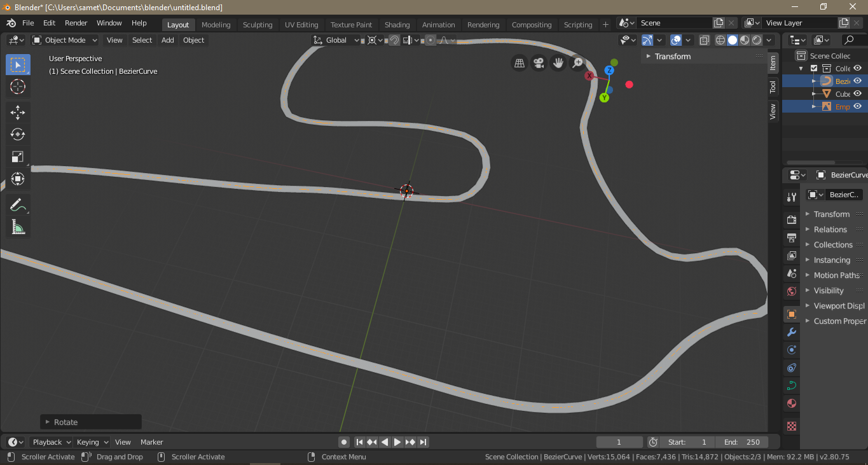The width and height of the screenshot is (868, 465).
Task: Activate the Rotate tool in the toolbar
Action: [18, 134]
